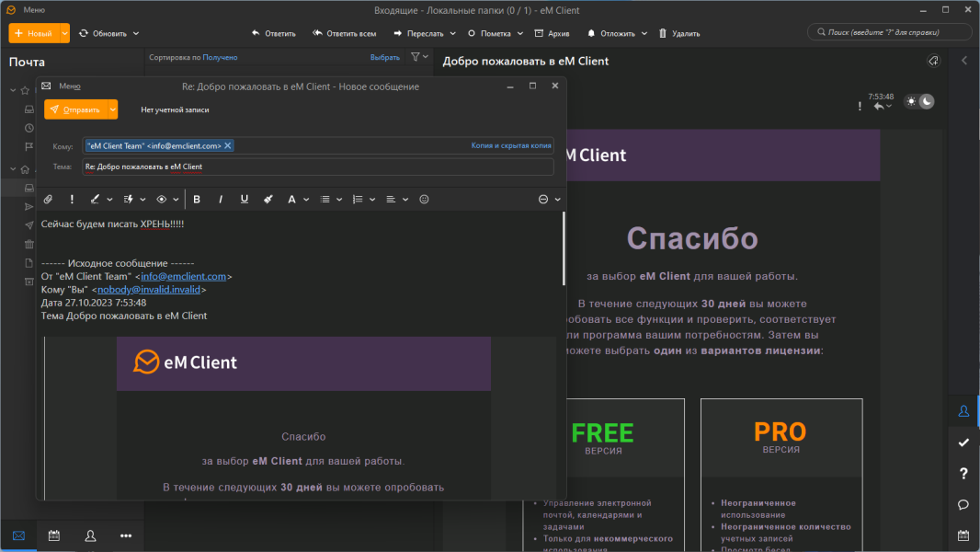Mark message as high priority with exclamation icon
The width and height of the screenshot is (980, 552).
tap(72, 200)
